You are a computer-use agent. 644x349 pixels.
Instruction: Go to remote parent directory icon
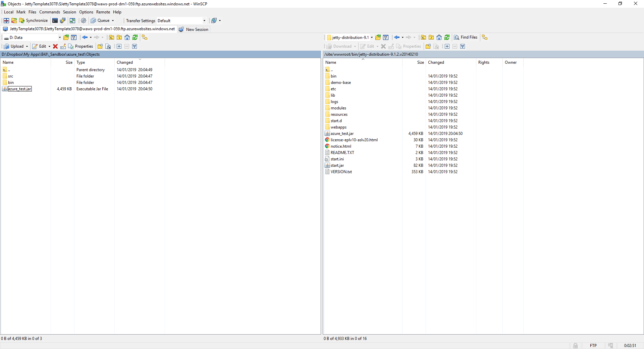coord(424,37)
